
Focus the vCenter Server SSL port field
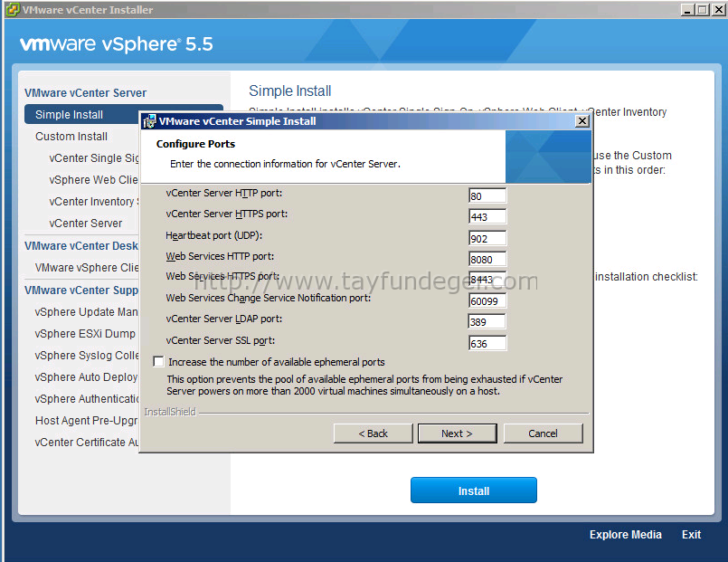tap(487, 343)
